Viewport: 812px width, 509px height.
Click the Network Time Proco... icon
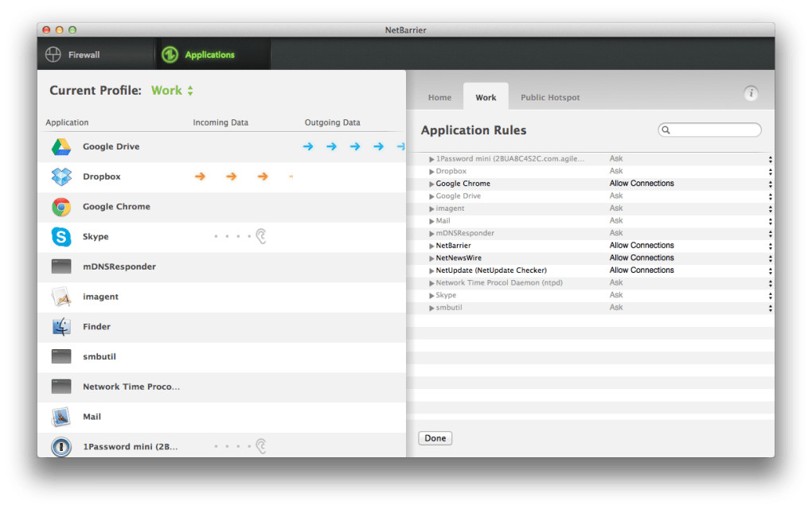coord(61,387)
